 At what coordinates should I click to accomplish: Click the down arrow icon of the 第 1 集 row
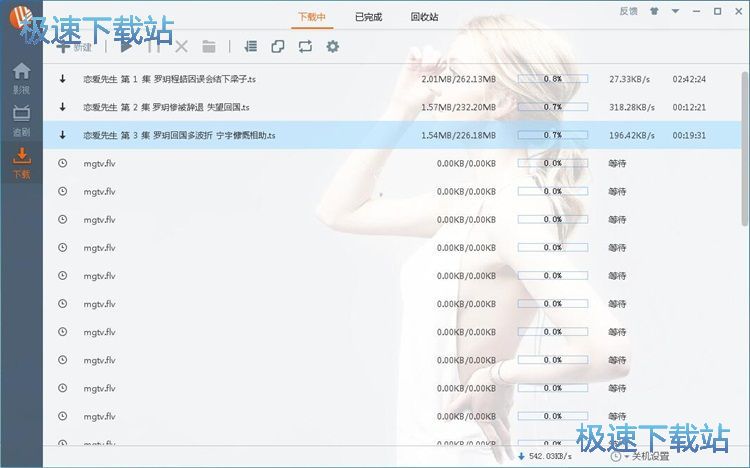[x=63, y=79]
